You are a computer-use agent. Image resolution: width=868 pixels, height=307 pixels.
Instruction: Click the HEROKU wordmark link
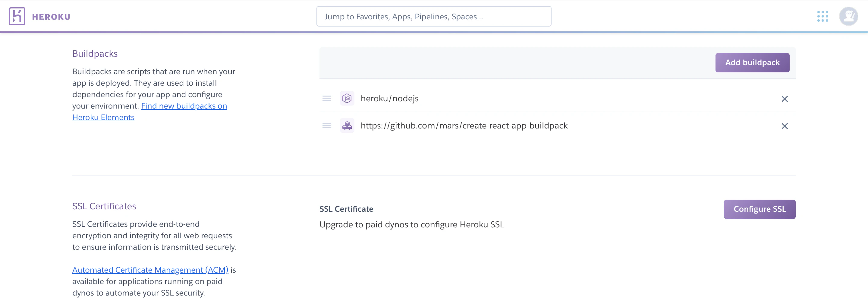click(x=51, y=17)
